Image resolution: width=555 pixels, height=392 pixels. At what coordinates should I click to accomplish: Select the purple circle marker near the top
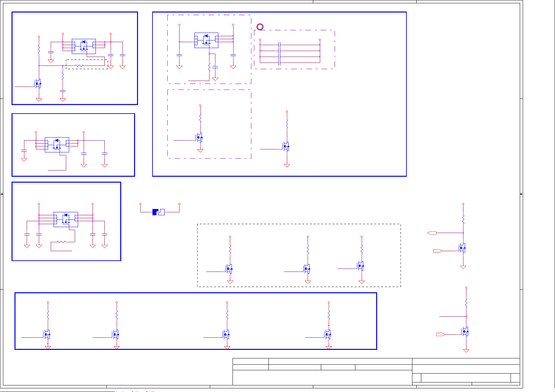(260, 27)
